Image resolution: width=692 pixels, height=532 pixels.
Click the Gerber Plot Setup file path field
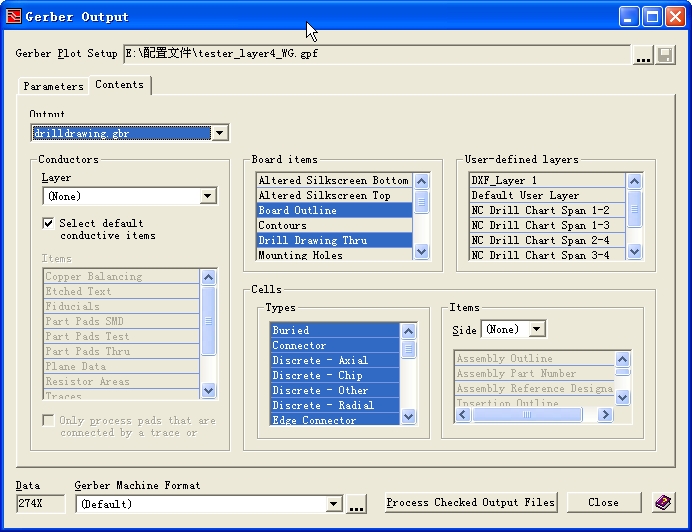point(376,54)
